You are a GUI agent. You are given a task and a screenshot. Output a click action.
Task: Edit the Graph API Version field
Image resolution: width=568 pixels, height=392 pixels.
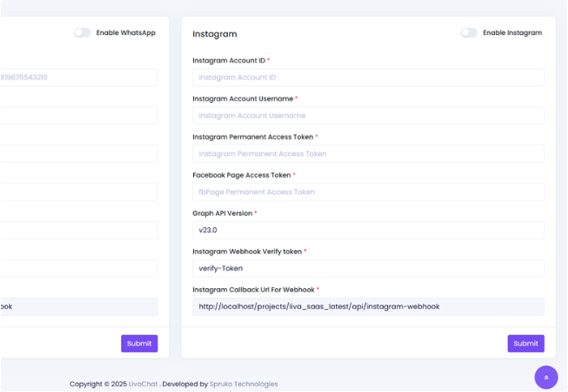pyautogui.click(x=368, y=230)
